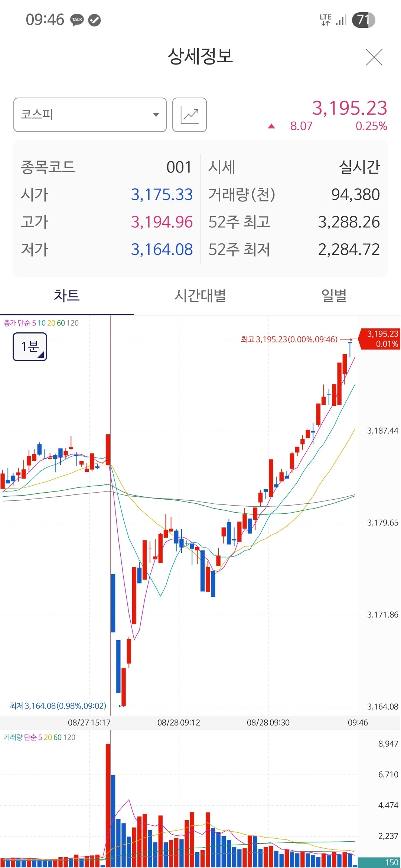Tap the pink up-triangle change indicator

(x=271, y=126)
